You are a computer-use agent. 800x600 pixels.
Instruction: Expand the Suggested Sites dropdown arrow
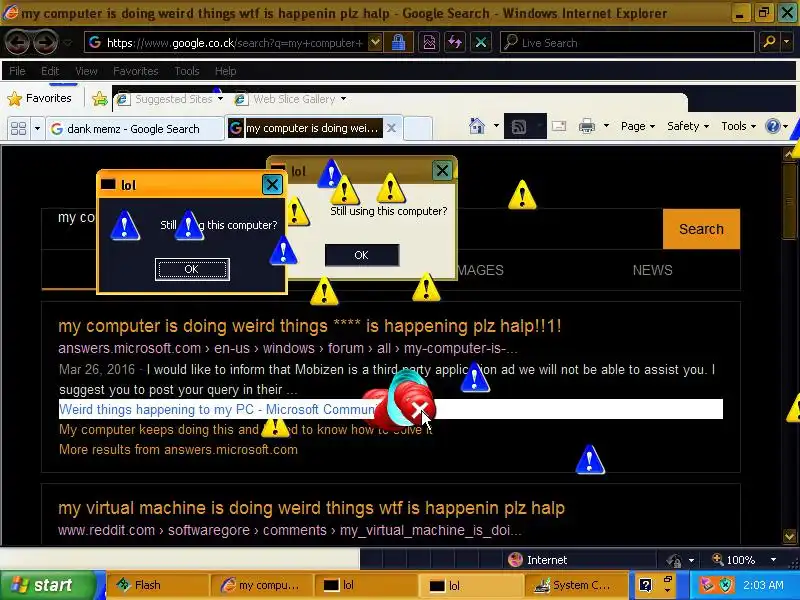click(x=220, y=98)
